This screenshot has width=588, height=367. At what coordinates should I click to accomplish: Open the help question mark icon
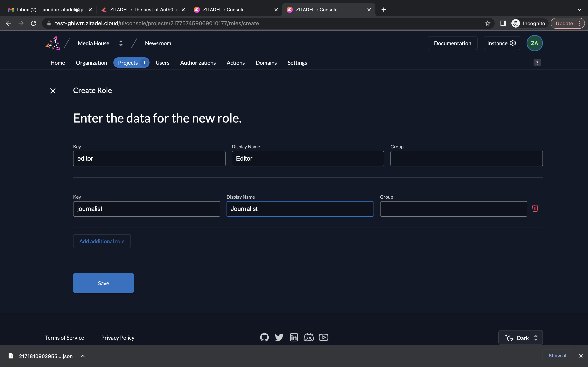tap(537, 63)
